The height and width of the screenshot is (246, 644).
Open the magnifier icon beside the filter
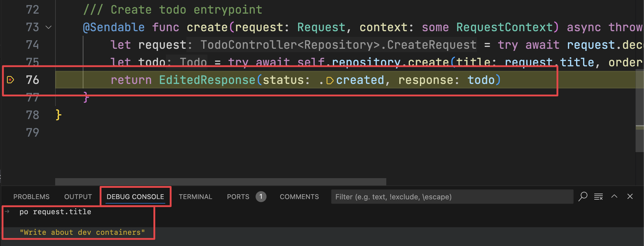[582, 197]
